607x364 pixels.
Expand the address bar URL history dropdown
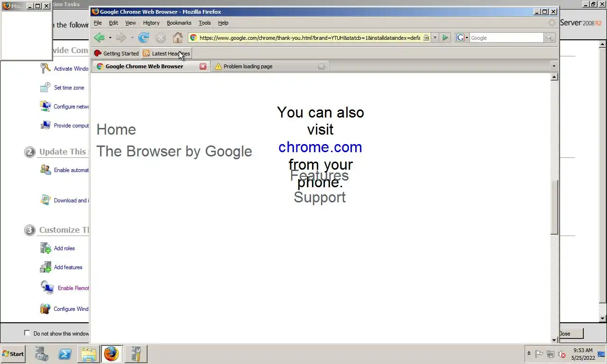(435, 37)
